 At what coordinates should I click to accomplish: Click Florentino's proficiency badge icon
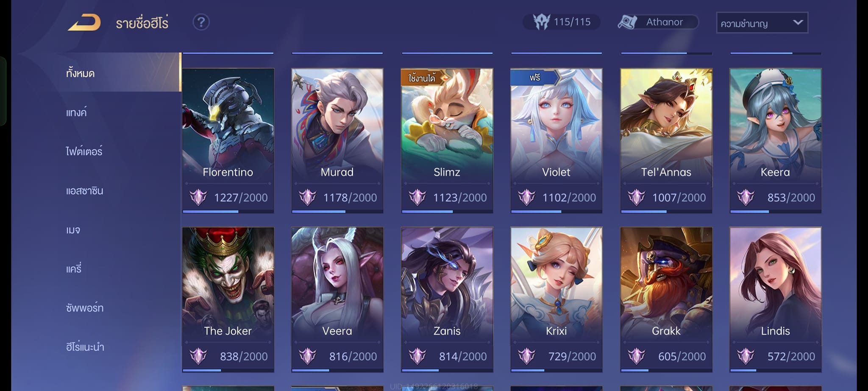(x=198, y=197)
